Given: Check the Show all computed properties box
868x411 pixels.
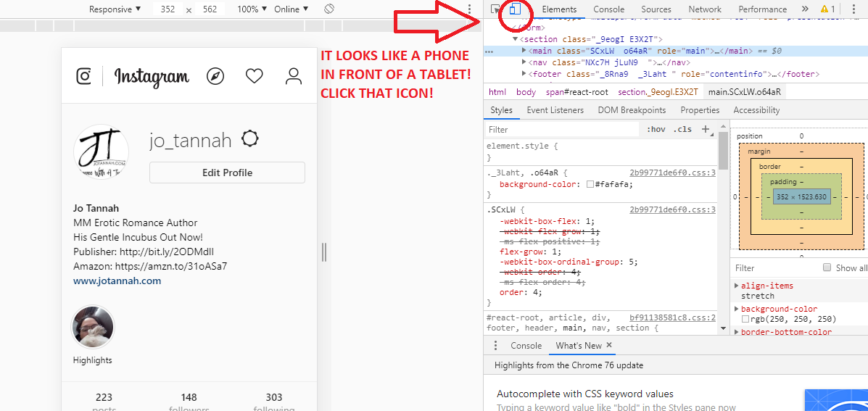Looking at the screenshot, I should pyautogui.click(x=827, y=267).
